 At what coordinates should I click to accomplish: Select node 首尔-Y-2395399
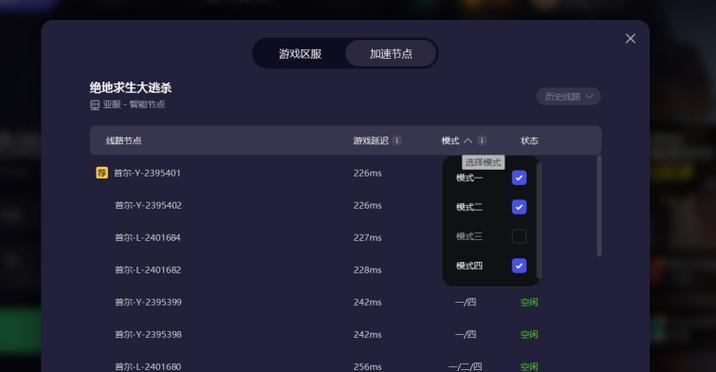coord(148,302)
